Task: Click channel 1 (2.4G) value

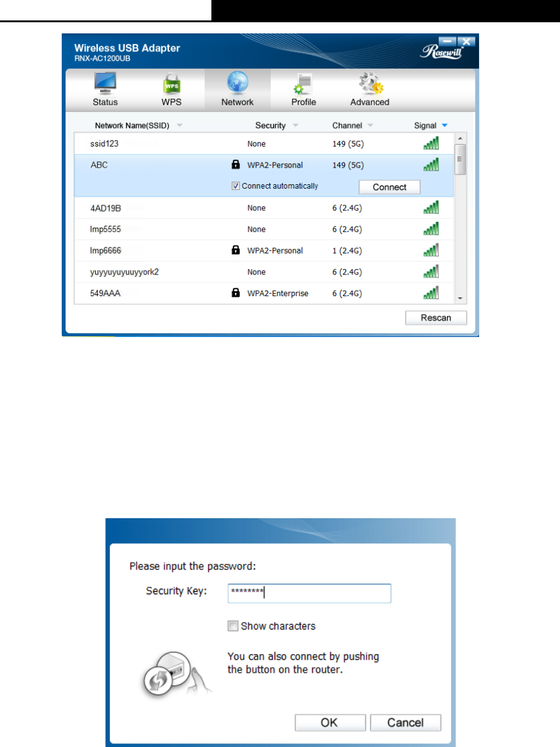Action: pyautogui.click(x=347, y=250)
